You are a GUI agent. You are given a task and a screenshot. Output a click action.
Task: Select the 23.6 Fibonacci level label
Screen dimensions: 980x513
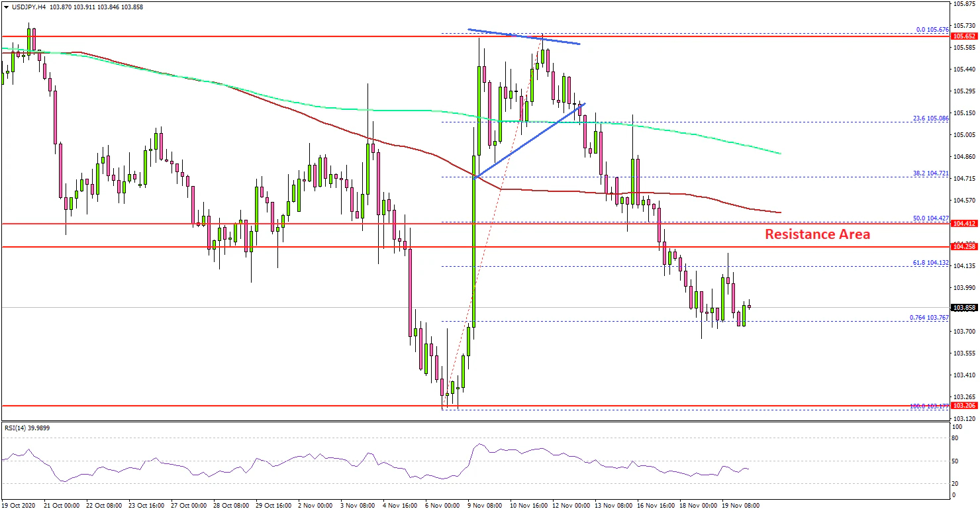tap(930, 118)
